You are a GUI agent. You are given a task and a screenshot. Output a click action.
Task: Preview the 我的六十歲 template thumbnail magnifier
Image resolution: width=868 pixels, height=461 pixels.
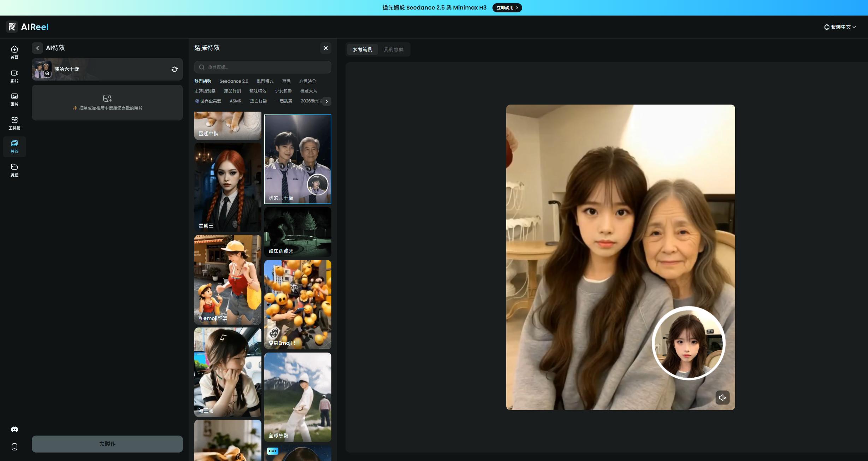[x=47, y=73]
